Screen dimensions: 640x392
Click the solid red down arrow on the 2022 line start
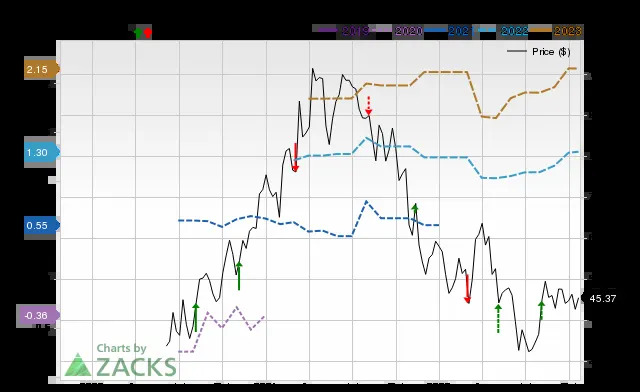click(x=296, y=158)
